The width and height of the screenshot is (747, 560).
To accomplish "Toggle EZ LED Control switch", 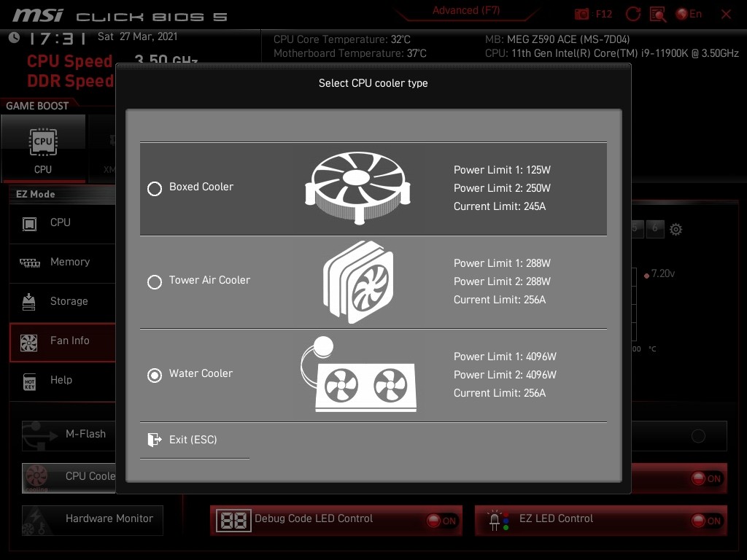I will 707,521.
